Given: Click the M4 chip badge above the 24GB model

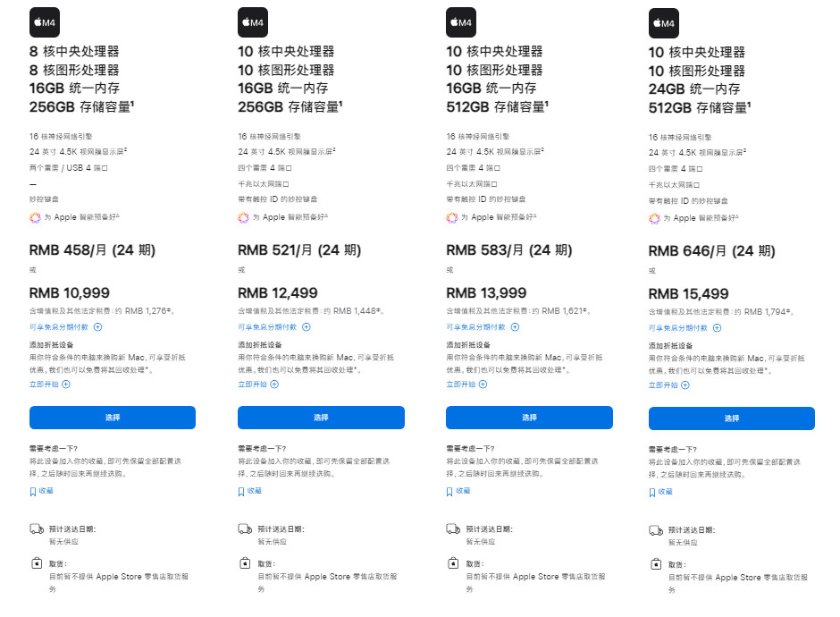Looking at the screenshot, I should coord(663,23).
